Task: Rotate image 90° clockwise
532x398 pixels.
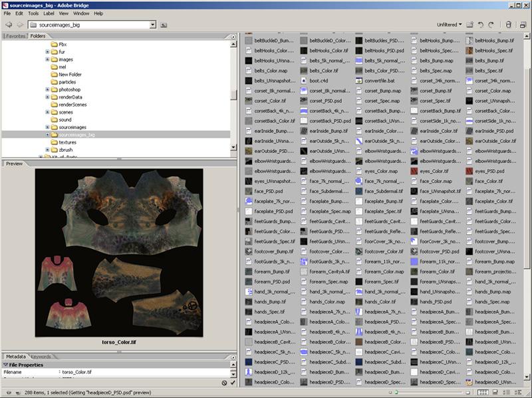Action: point(491,25)
